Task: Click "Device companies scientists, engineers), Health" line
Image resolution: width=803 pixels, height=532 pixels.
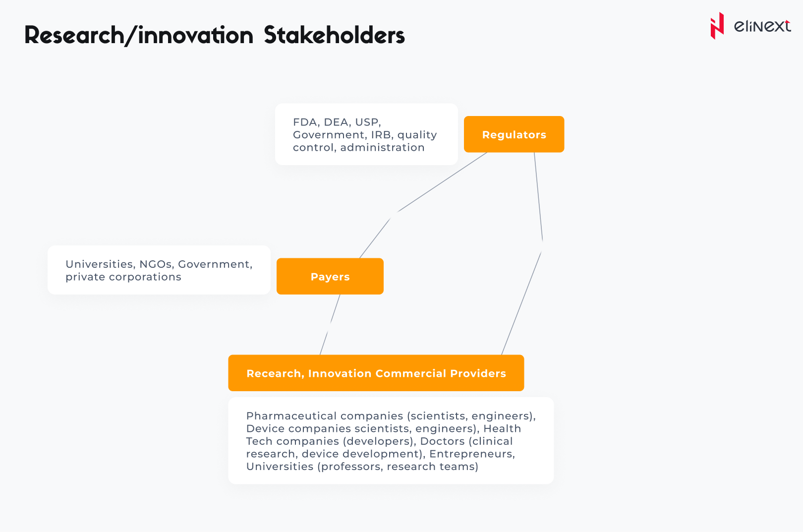Action: [x=383, y=429]
